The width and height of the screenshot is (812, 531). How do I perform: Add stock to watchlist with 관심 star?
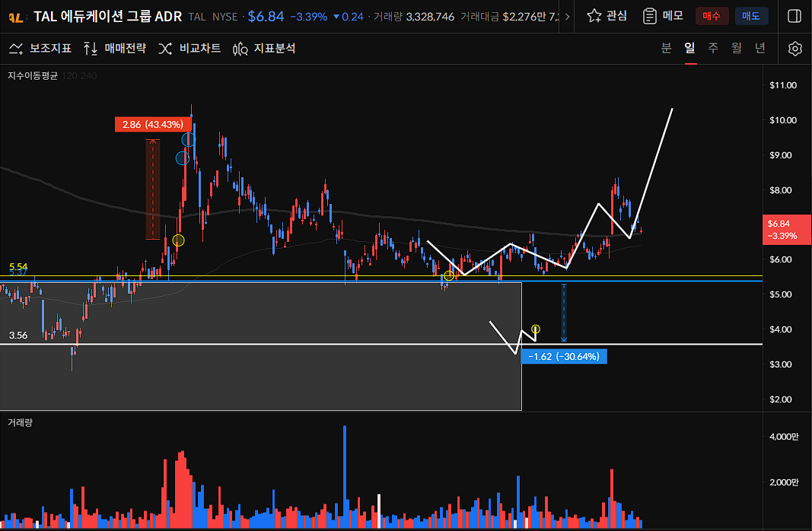coord(607,16)
